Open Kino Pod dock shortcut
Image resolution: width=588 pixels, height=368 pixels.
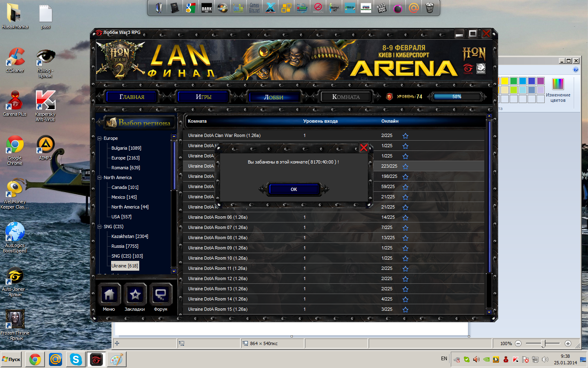pos(382,7)
